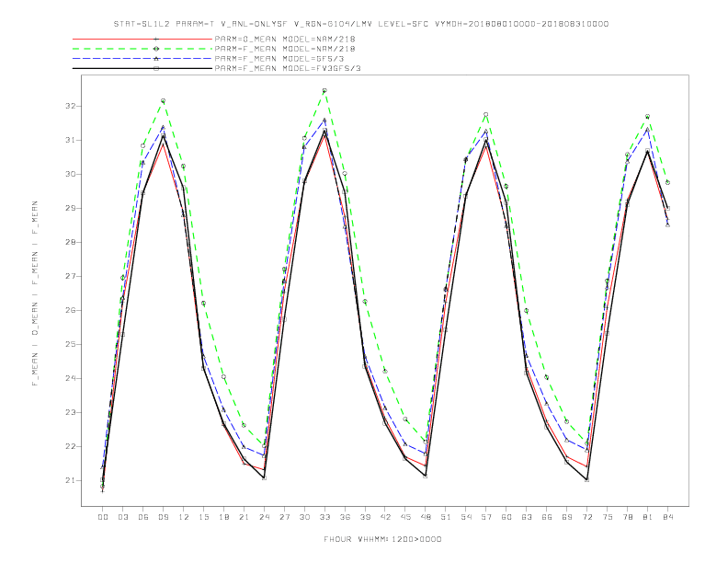Click x-axis forecast hour label 81

(648, 517)
